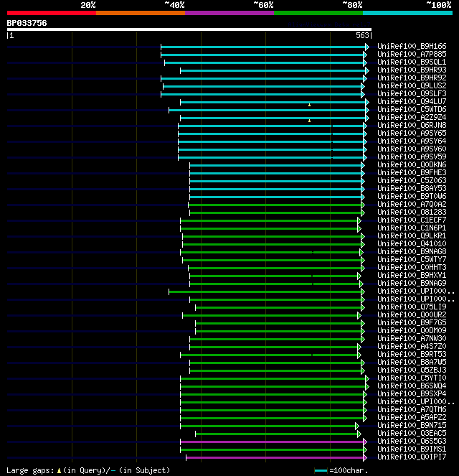Screen dimensions: 459x476
Task: Click the UniRef100_C5WTY7 label
Action: 412,259
